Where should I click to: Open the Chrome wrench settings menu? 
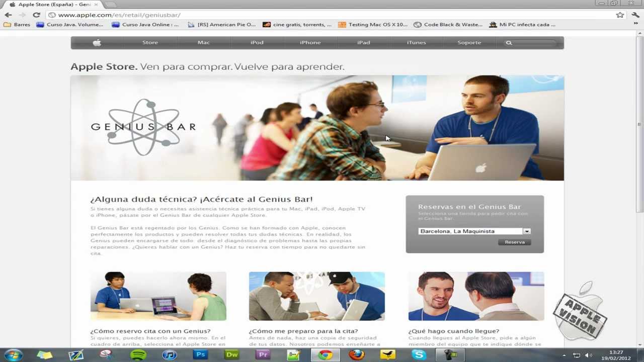click(x=635, y=15)
